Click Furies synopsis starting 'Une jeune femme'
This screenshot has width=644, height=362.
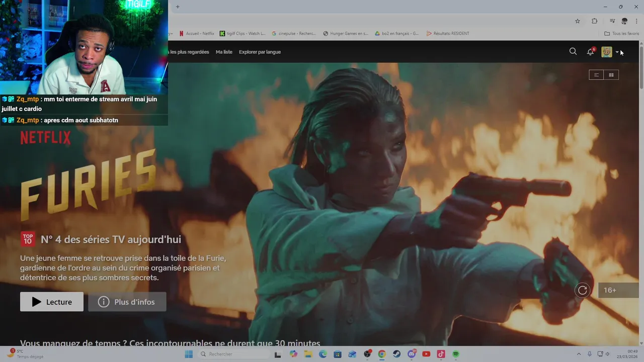pyautogui.click(x=123, y=268)
